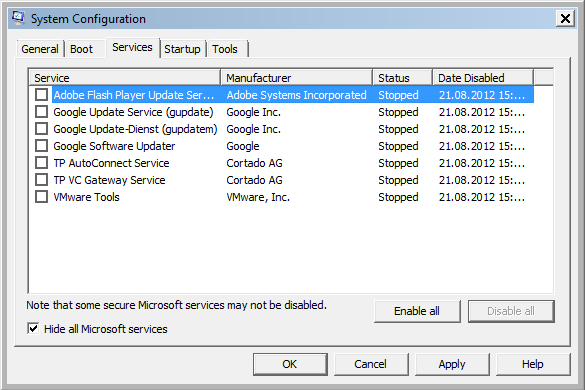Uncheck Hide all Microsoft services
The height and width of the screenshot is (390, 585).
(x=33, y=329)
